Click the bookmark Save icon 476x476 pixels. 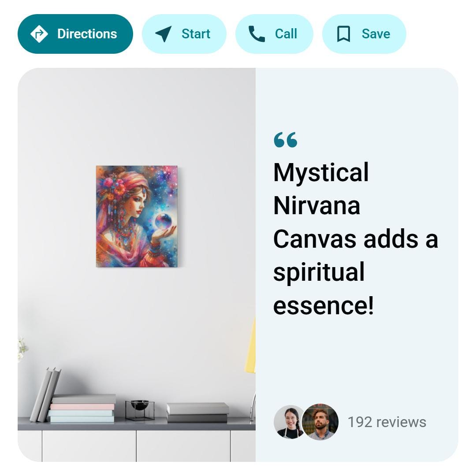pyautogui.click(x=343, y=34)
